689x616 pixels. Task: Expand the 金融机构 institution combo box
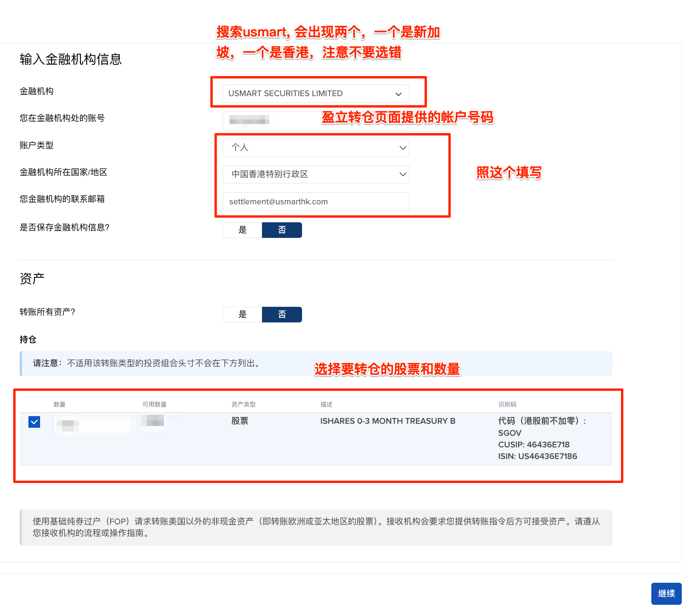pos(315,94)
